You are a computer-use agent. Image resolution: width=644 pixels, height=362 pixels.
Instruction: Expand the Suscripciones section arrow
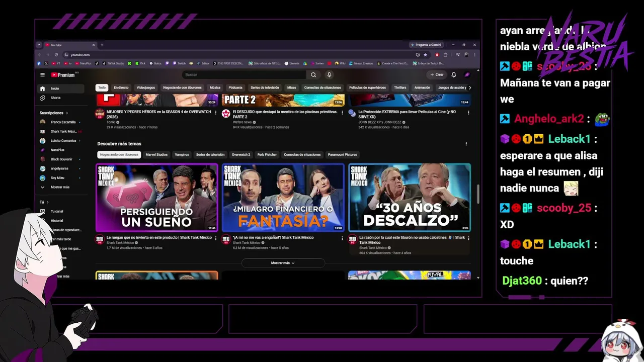[66, 113]
